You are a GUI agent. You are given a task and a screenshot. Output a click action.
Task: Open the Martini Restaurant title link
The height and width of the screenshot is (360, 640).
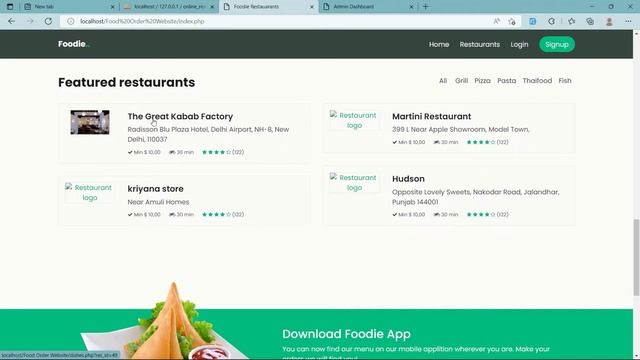(431, 116)
